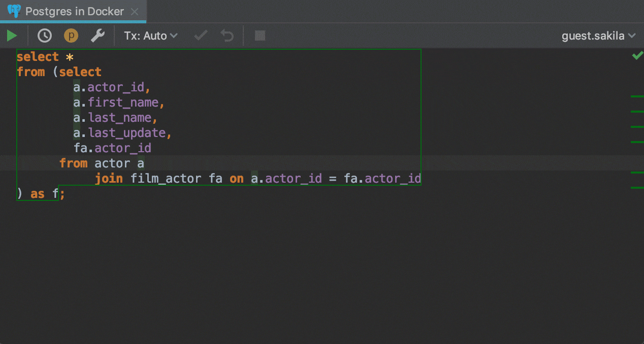
Task: Select the Postgres in Docker tab
Action: pyautogui.click(x=74, y=11)
